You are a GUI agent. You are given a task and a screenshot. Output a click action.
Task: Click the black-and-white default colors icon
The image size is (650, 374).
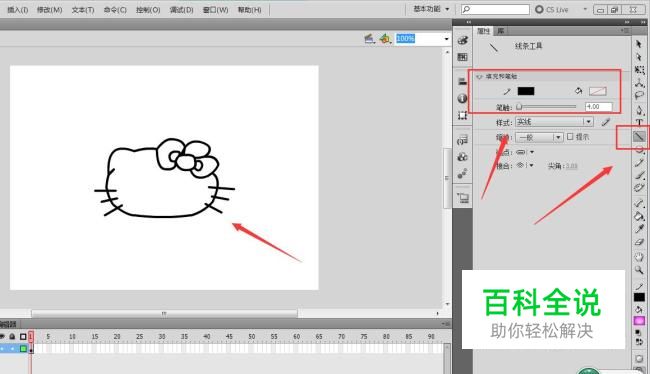pos(639,333)
